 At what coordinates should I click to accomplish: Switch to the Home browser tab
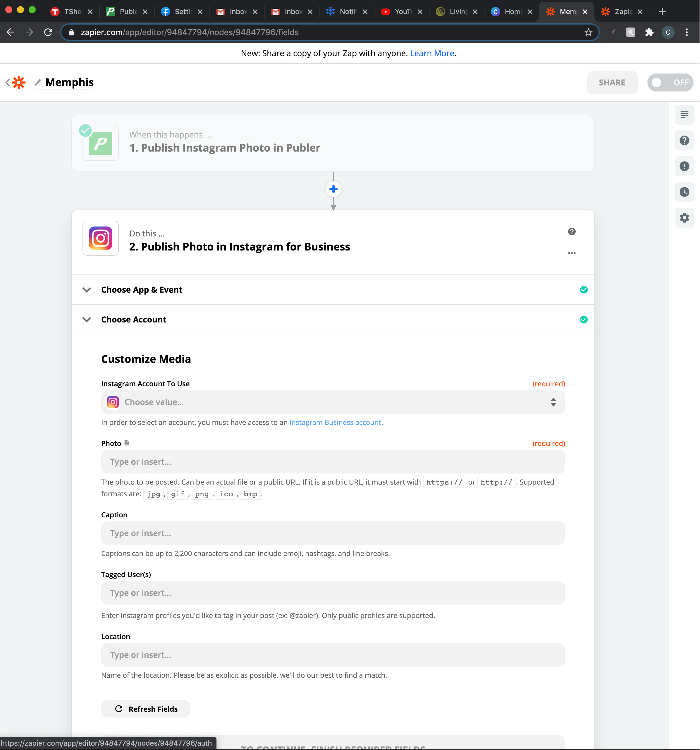pyautogui.click(x=512, y=12)
